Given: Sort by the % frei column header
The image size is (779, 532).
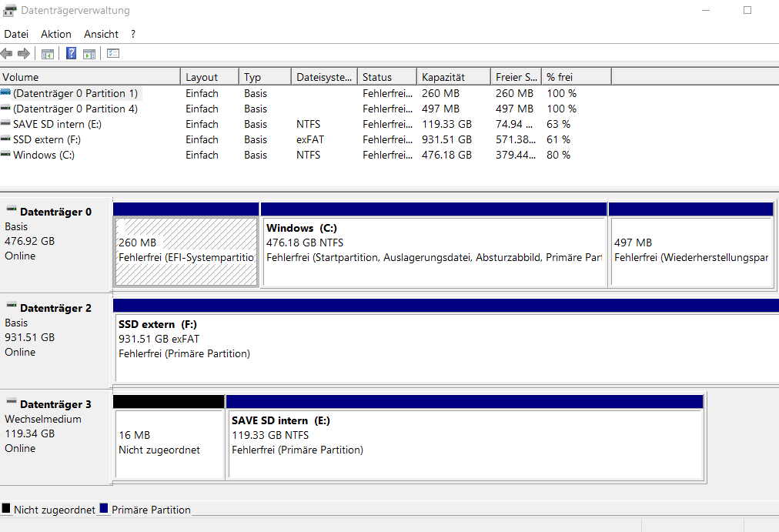Looking at the screenshot, I should tap(577, 77).
